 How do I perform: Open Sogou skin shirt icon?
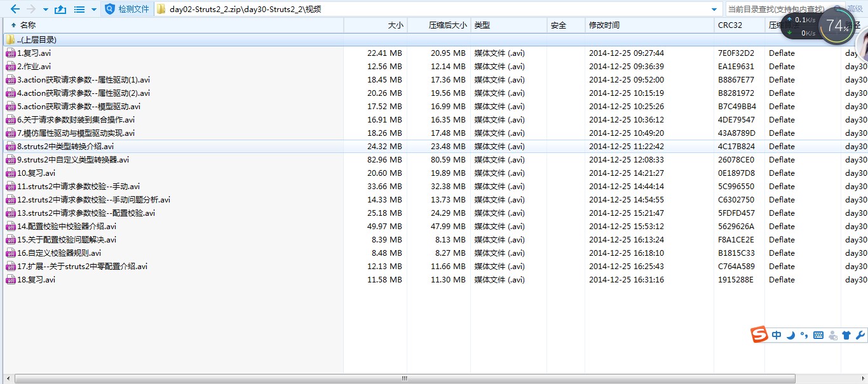pyautogui.click(x=846, y=335)
